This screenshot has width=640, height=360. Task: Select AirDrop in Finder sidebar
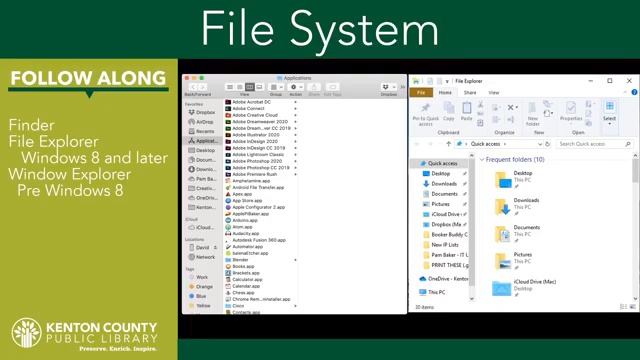click(x=202, y=122)
